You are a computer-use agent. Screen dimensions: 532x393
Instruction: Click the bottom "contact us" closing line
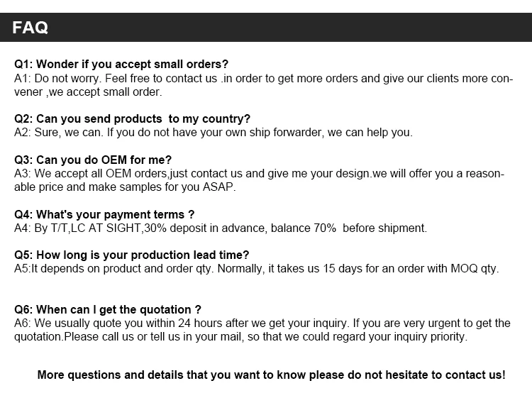point(271,375)
